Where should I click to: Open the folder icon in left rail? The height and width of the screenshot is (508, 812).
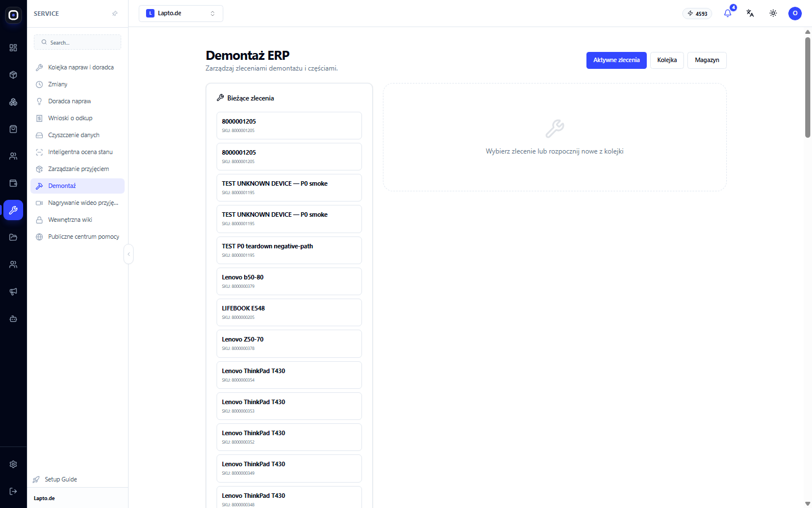pyautogui.click(x=14, y=238)
